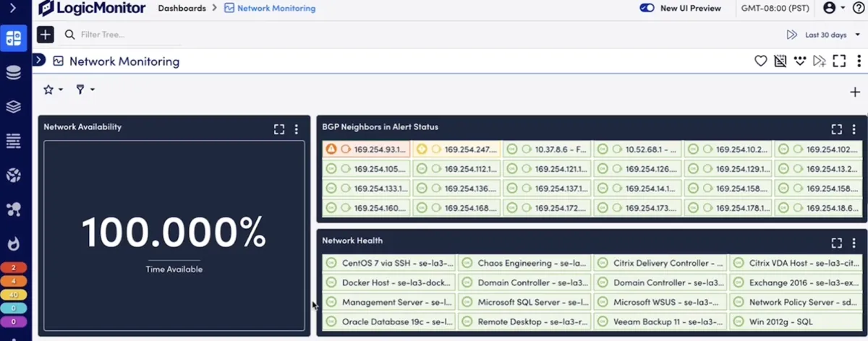Open the logs list icon in sidebar
This screenshot has height=341, width=868.
(x=14, y=141)
